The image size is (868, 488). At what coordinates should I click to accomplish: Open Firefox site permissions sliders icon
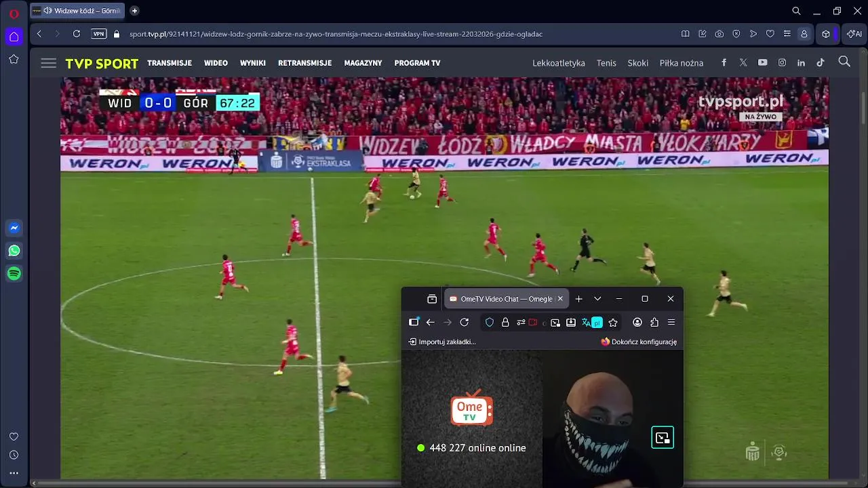coord(521,323)
